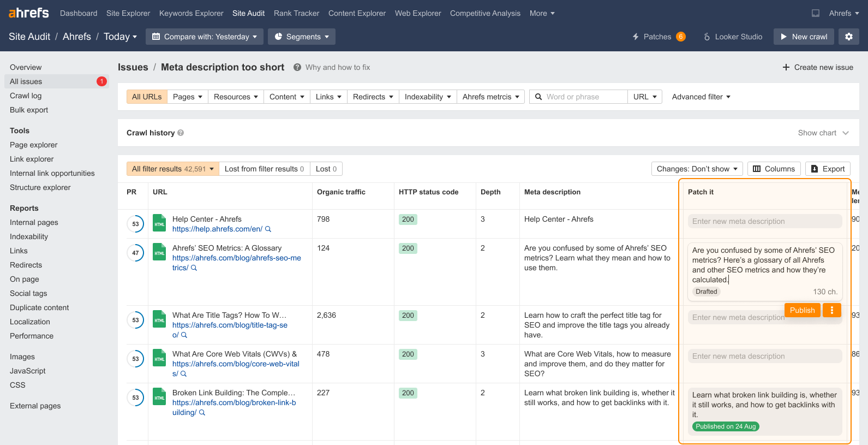
Task: Open Keywords Explorer
Action: [191, 13]
